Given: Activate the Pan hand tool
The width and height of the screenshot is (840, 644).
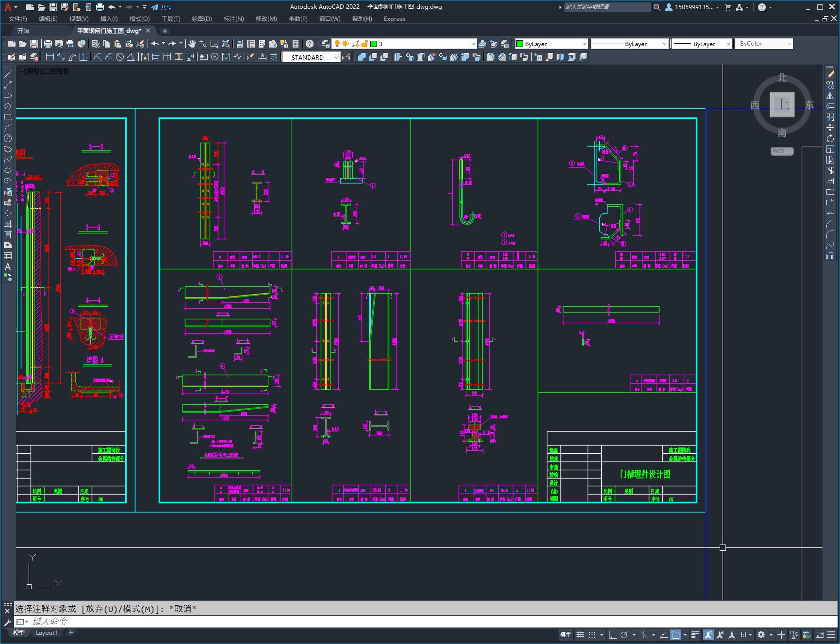Looking at the screenshot, I should [x=192, y=44].
